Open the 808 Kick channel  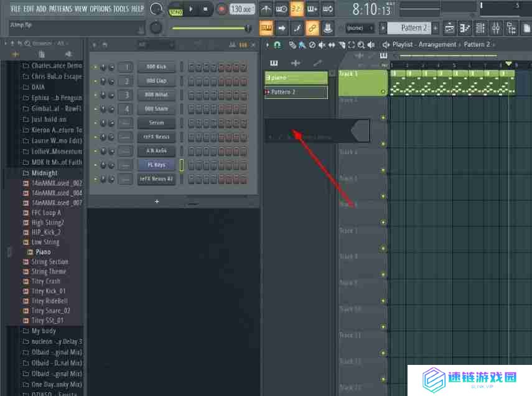pos(156,67)
